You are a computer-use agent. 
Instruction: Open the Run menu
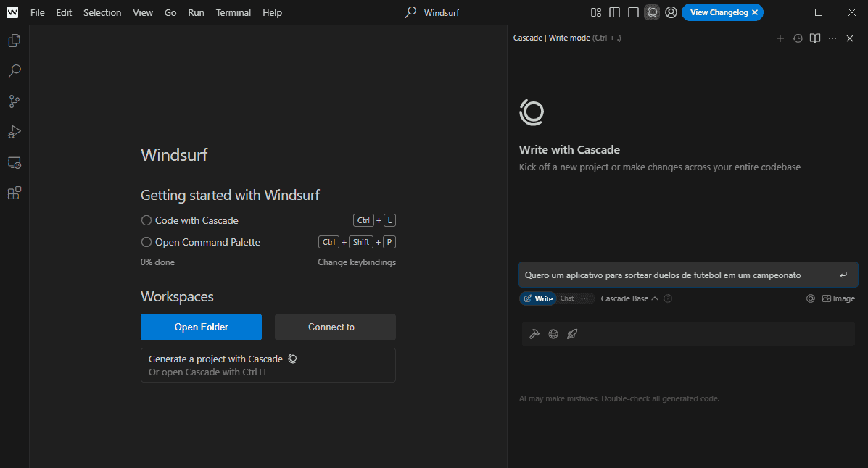coord(196,12)
